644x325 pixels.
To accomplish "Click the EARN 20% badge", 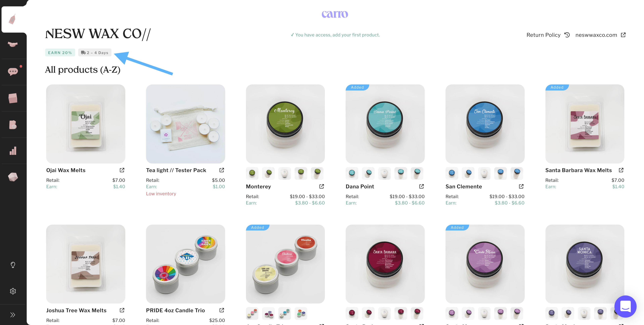I will (x=60, y=53).
